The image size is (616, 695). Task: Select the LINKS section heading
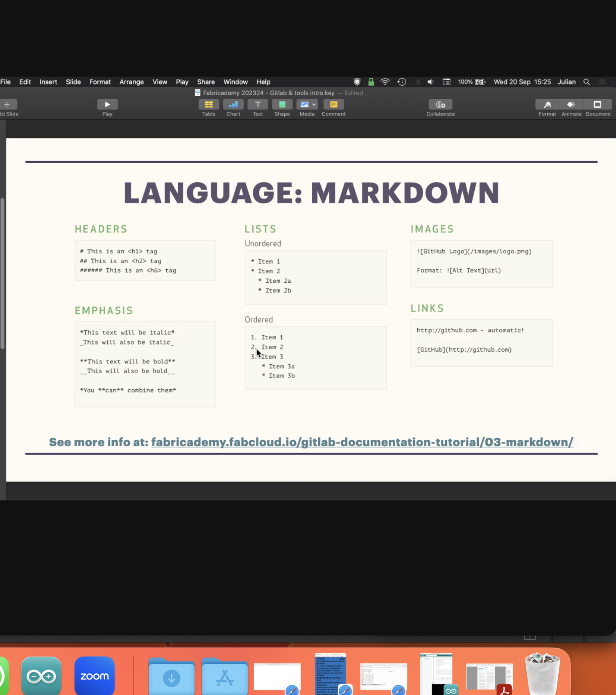click(427, 308)
